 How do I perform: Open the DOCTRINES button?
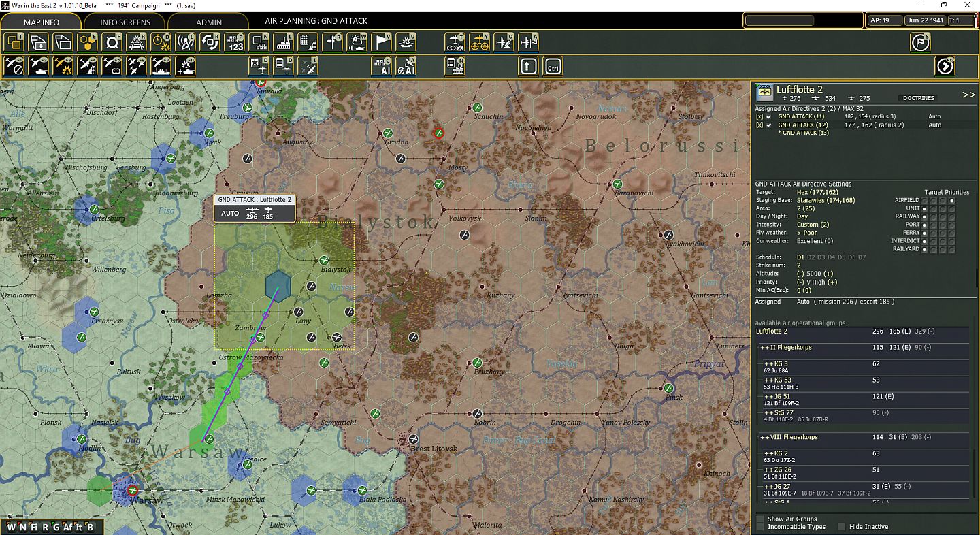coord(918,98)
